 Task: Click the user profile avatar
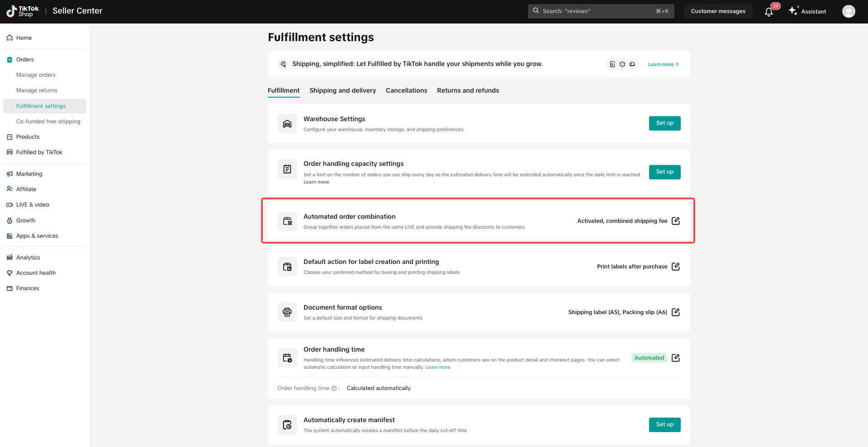[x=848, y=11]
